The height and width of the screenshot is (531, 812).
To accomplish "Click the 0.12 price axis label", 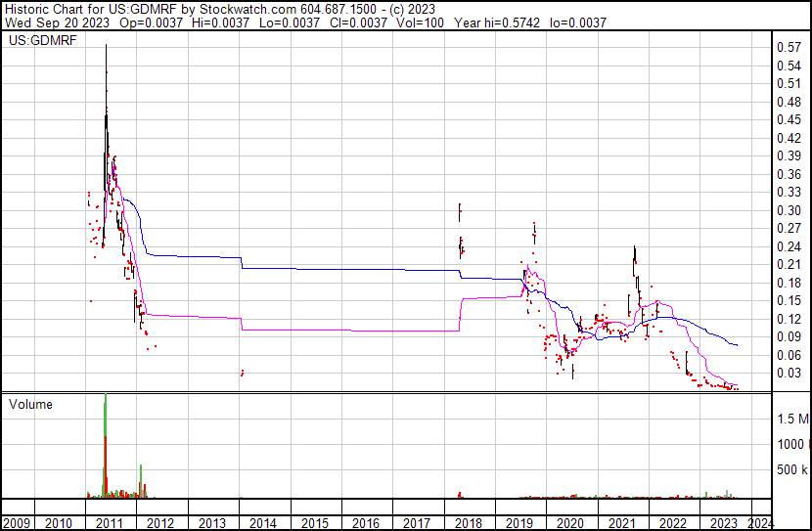I will click(x=789, y=320).
